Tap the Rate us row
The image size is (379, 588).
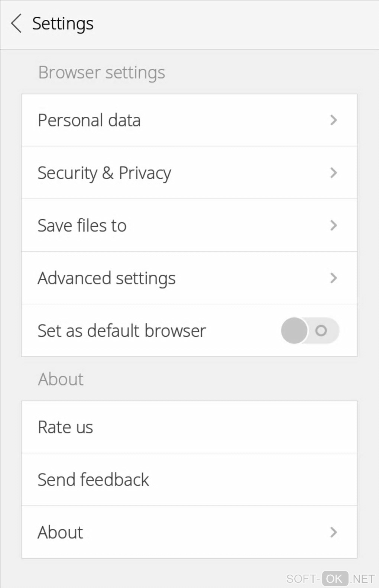[65, 427]
